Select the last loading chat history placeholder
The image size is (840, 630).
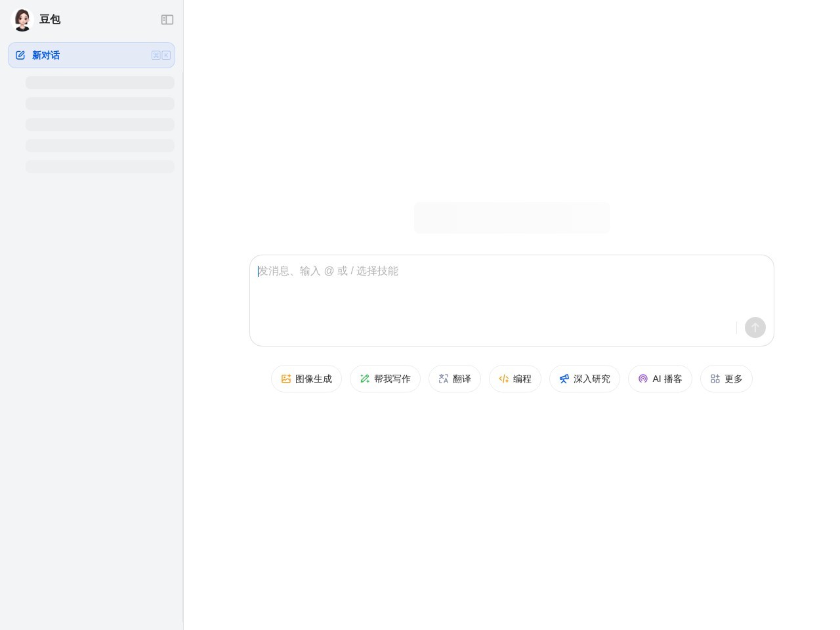(x=100, y=167)
